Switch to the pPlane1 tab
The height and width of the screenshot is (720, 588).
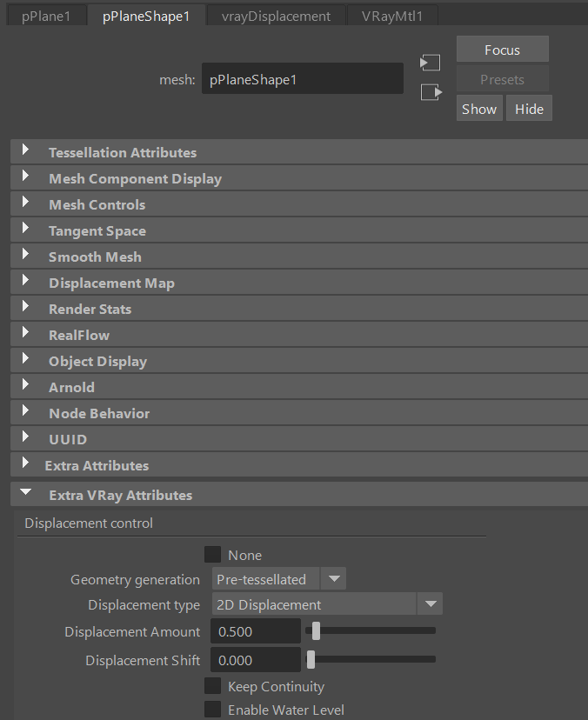(x=48, y=16)
